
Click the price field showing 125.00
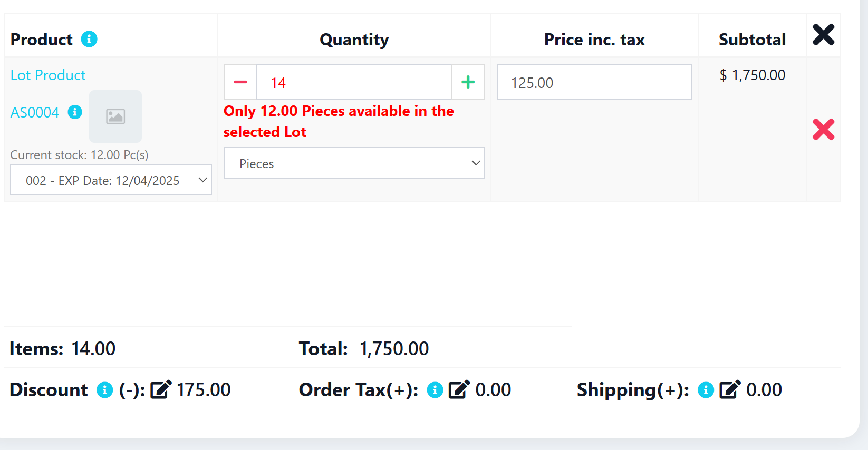pos(594,82)
